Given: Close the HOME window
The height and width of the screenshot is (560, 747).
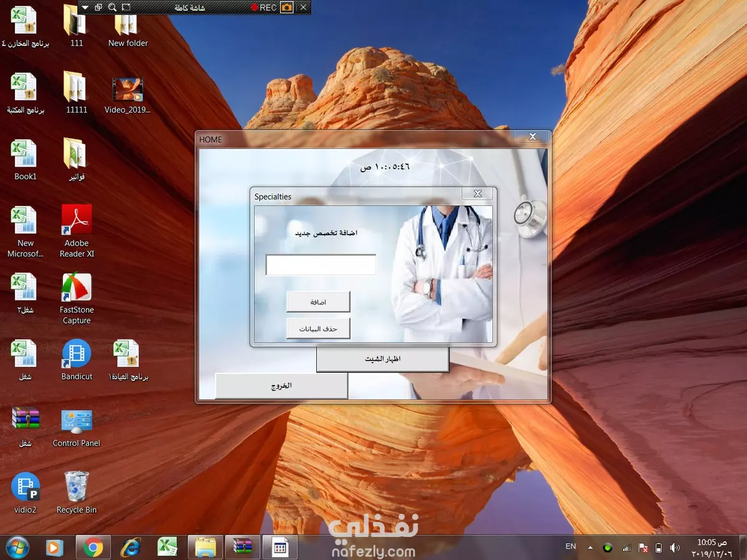Looking at the screenshot, I should (533, 136).
